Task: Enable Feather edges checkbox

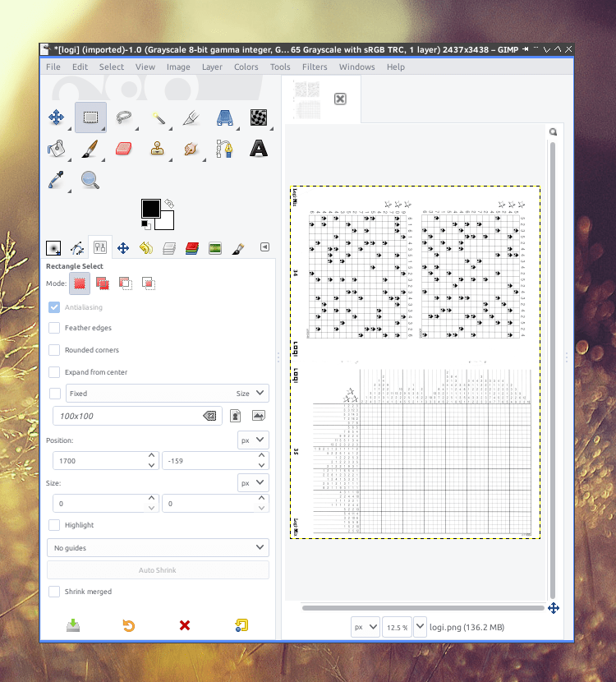Action: (54, 328)
